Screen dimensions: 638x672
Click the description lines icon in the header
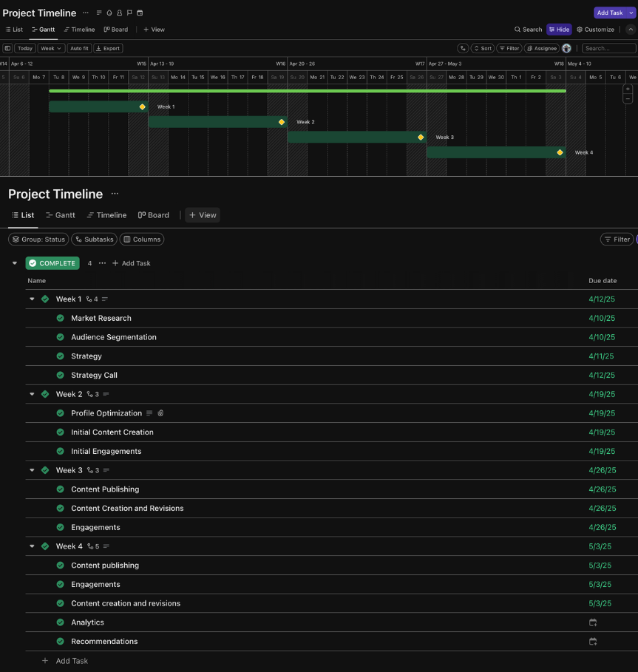tap(99, 13)
